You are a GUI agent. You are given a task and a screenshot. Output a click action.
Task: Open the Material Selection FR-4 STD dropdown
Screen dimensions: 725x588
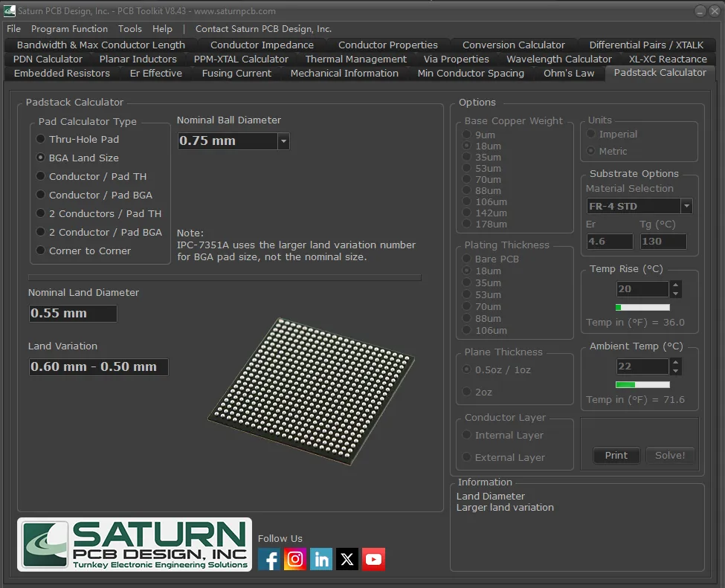click(x=686, y=206)
